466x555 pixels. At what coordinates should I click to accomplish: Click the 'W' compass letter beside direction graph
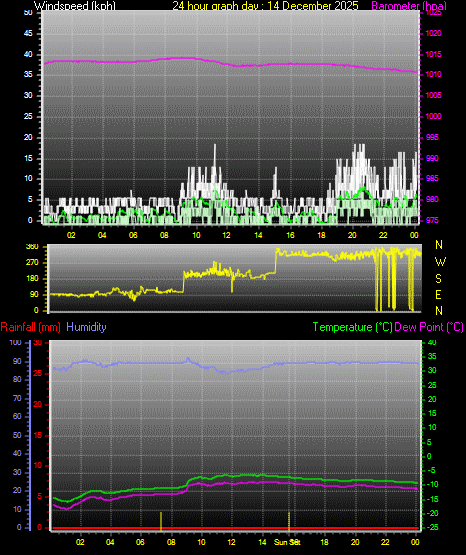pyautogui.click(x=440, y=262)
